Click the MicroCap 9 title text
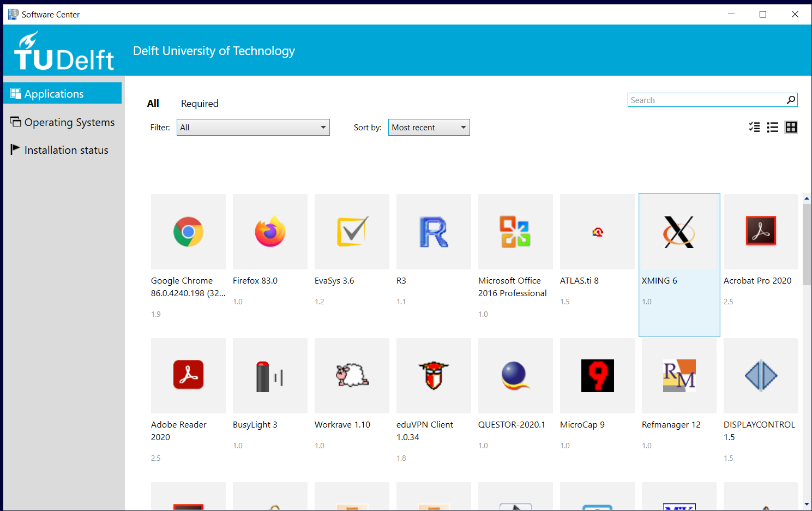Viewport: 812px width, 511px height. pos(582,425)
